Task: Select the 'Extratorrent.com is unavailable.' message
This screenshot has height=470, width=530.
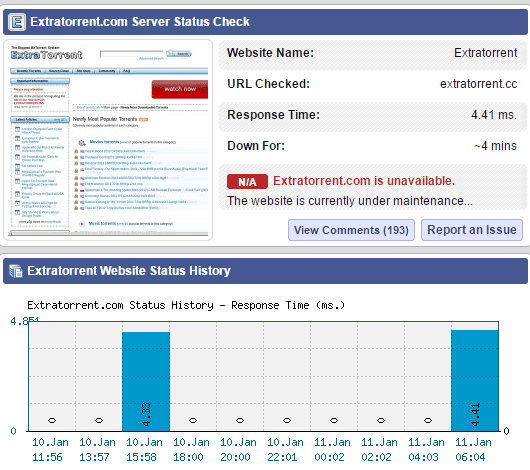Action: coord(364,181)
